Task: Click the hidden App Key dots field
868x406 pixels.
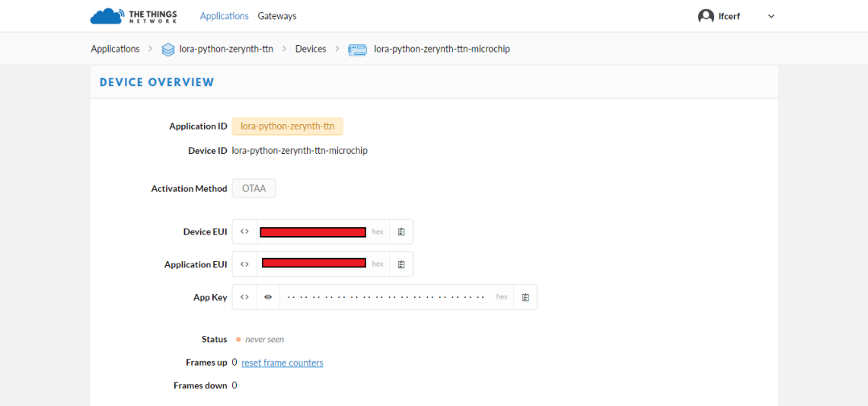Action: click(386, 297)
